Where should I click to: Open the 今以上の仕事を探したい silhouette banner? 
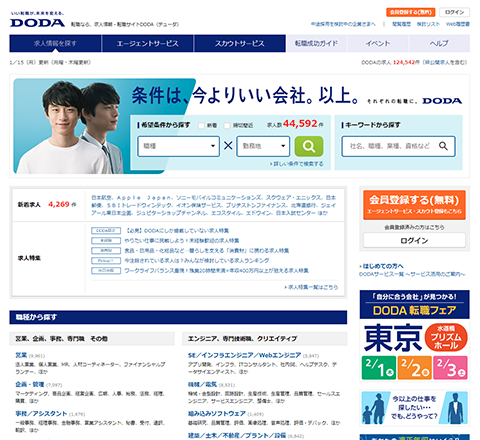click(x=414, y=408)
